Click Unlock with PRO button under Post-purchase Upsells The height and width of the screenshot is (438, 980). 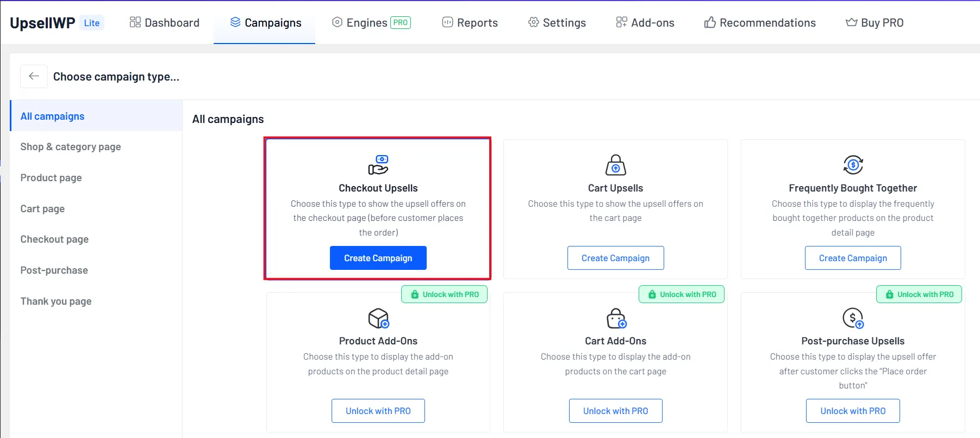[x=853, y=411]
